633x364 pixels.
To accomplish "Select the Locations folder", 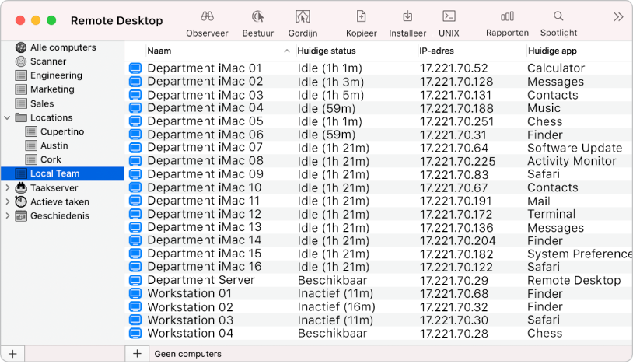I will point(51,118).
